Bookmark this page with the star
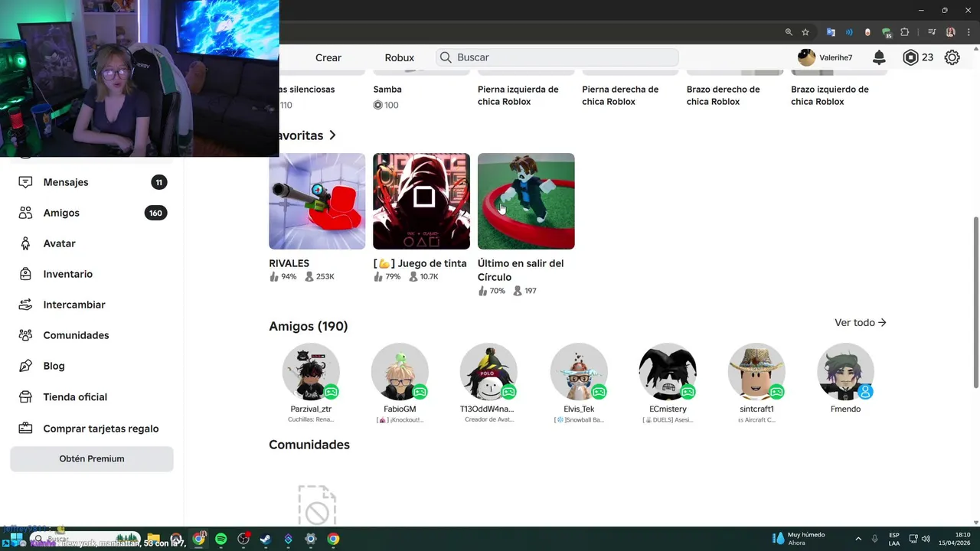Screen dimensions: 980x551 click(805, 32)
